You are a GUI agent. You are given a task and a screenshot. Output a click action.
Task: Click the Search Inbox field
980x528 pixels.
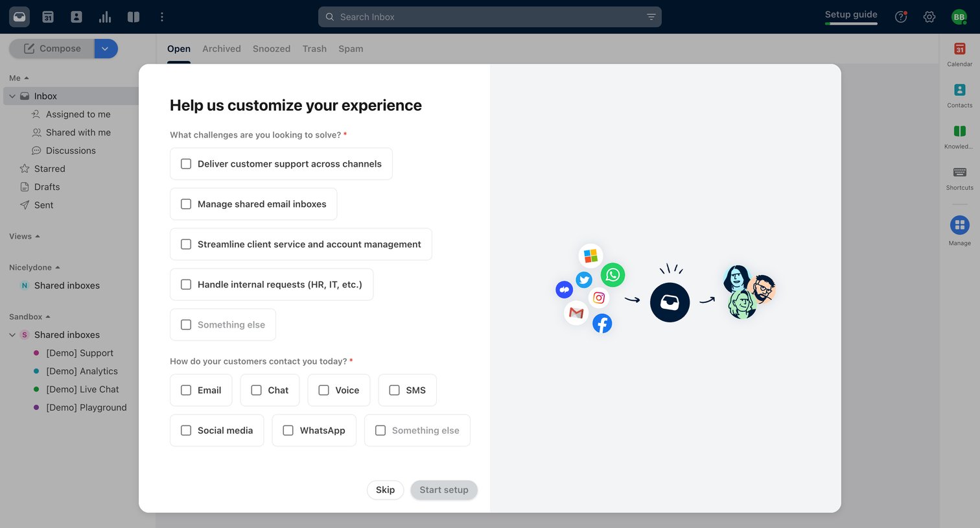click(x=490, y=17)
